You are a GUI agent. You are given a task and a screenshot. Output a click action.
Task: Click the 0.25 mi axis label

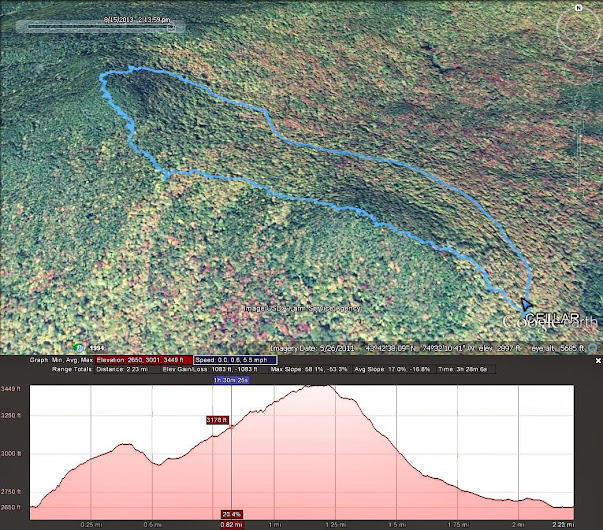[x=92, y=525]
